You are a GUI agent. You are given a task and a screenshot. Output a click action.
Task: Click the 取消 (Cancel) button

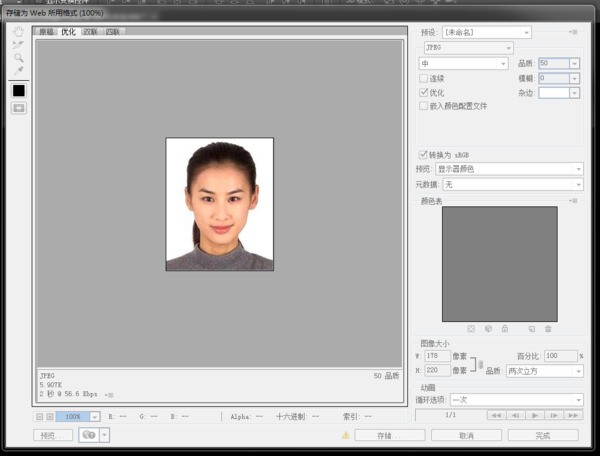pos(465,435)
